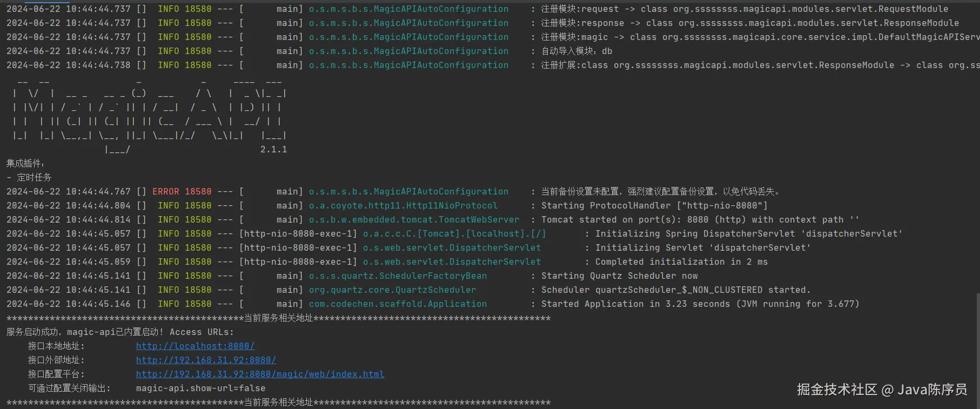Screen dimensions: 980x409
Task: Click the '定时任务' plugin entry
Action: click(34, 177)
